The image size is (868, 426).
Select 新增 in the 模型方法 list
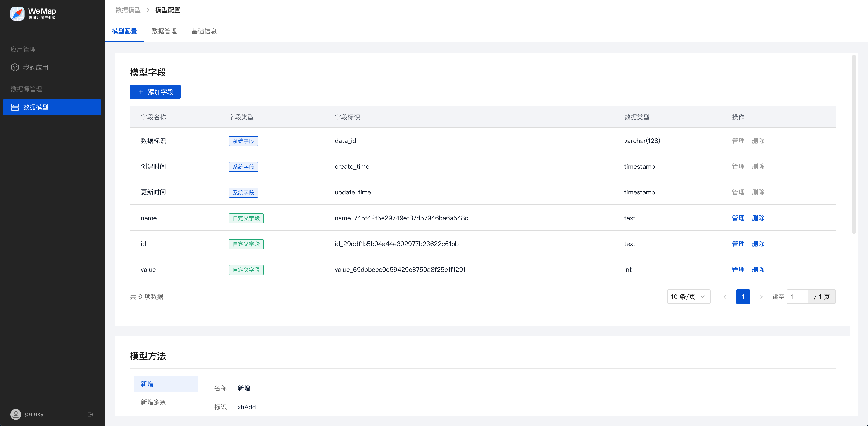165,384
